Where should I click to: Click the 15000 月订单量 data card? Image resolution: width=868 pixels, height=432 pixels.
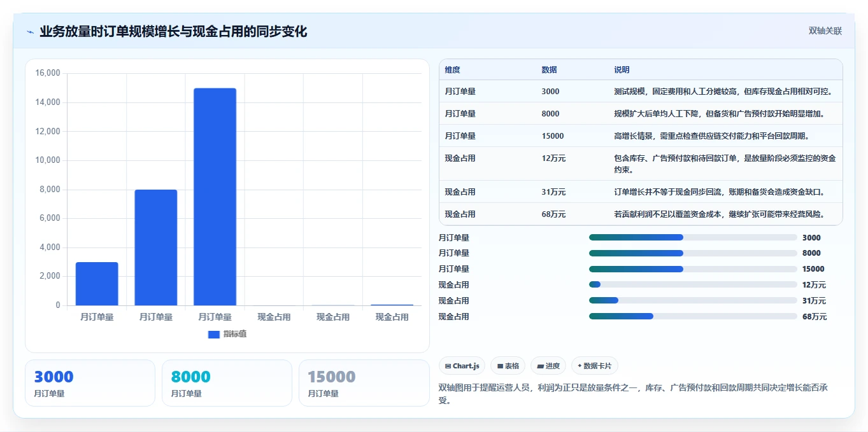(x=364, y=383)
